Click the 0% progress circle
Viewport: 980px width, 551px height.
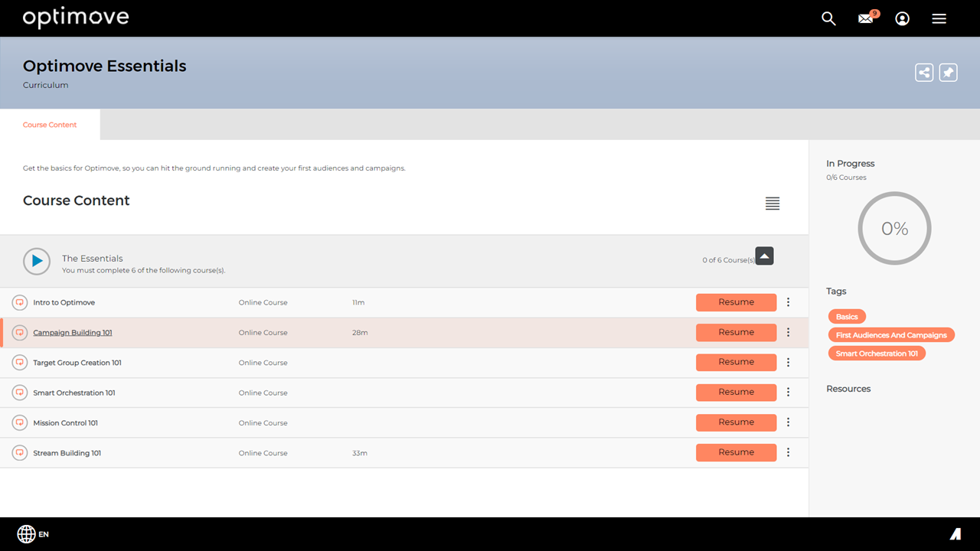[894, 228]
